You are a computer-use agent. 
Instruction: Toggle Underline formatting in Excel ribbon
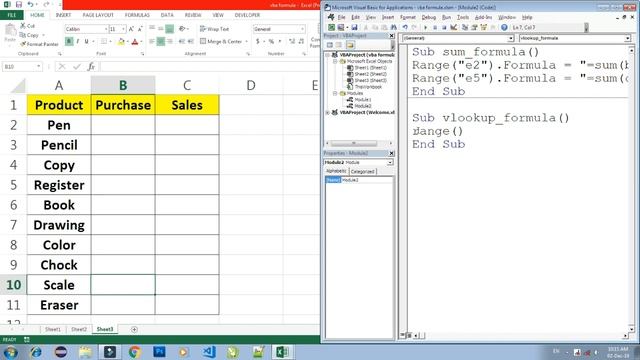pos(86,42)
